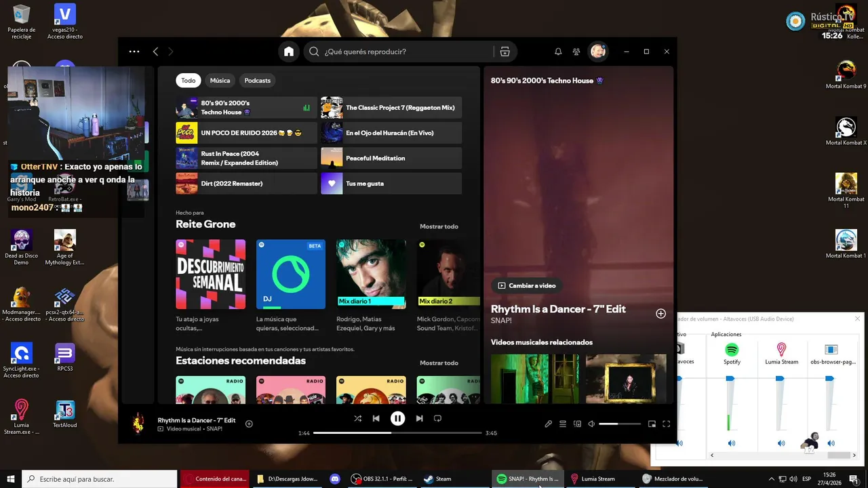The height and width of the screenshot is (488, 868).
Task: Open 'Tus me gusta' liked songs
Action: (x=391, y=184)
